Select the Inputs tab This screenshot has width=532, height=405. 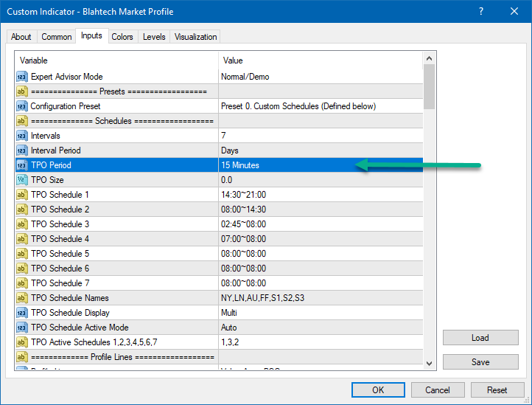[x=91, y=35]
